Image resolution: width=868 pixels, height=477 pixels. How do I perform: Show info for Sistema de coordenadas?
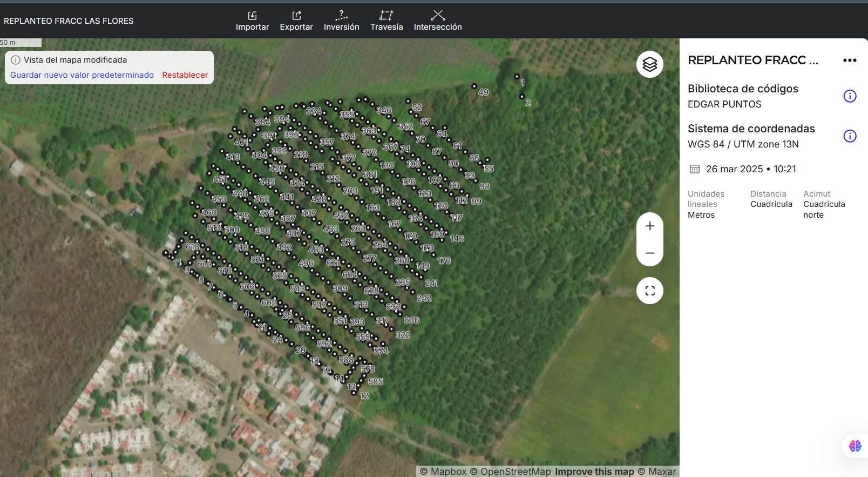[850, 136]
